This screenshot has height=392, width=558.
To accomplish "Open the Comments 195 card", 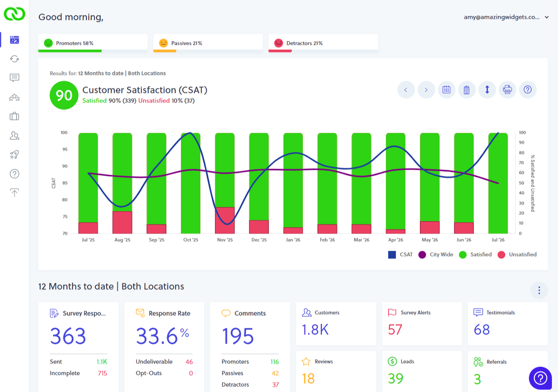I will point(250,347).
